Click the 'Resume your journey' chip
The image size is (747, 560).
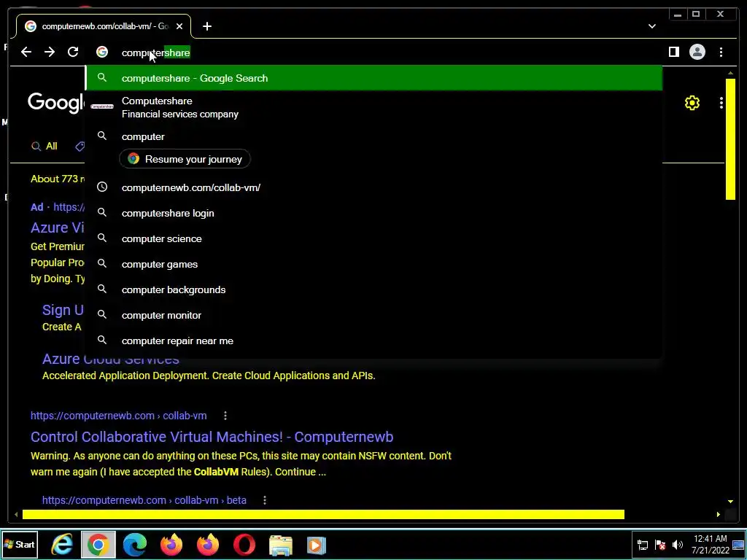[x=185, y=159]
